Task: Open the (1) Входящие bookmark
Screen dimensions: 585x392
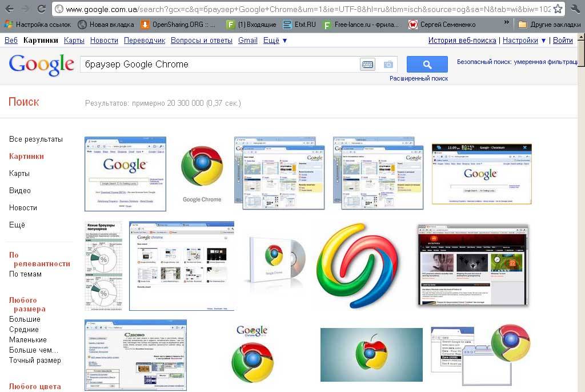Action: tap(251, 25)
